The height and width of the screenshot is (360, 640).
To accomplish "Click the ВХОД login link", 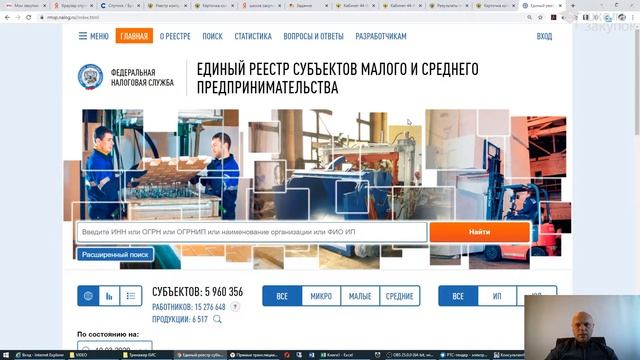I will [544, 36].
